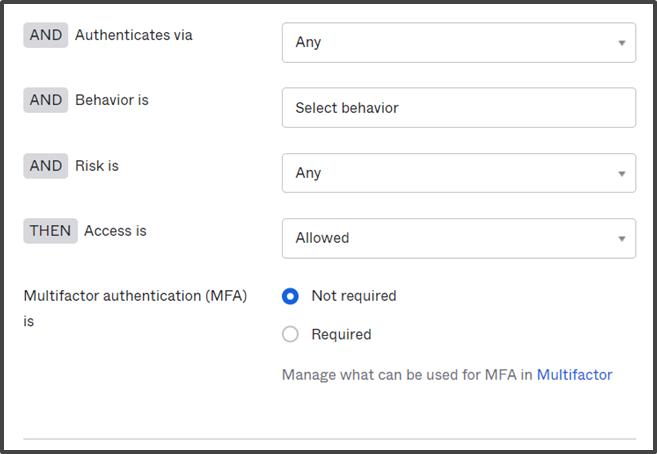Screen dimensions: 657x454
Task: Click the Risk is label
Action: (97, 166)
